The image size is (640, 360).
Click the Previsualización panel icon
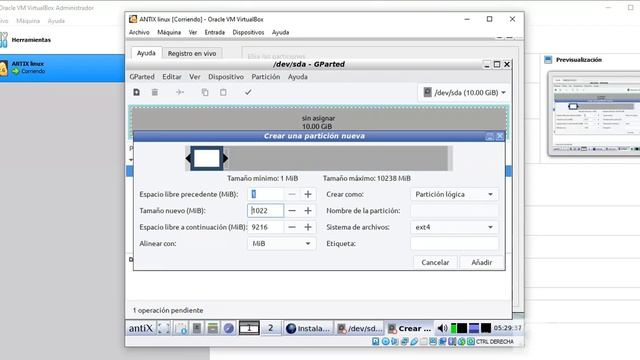coord(548,60)
